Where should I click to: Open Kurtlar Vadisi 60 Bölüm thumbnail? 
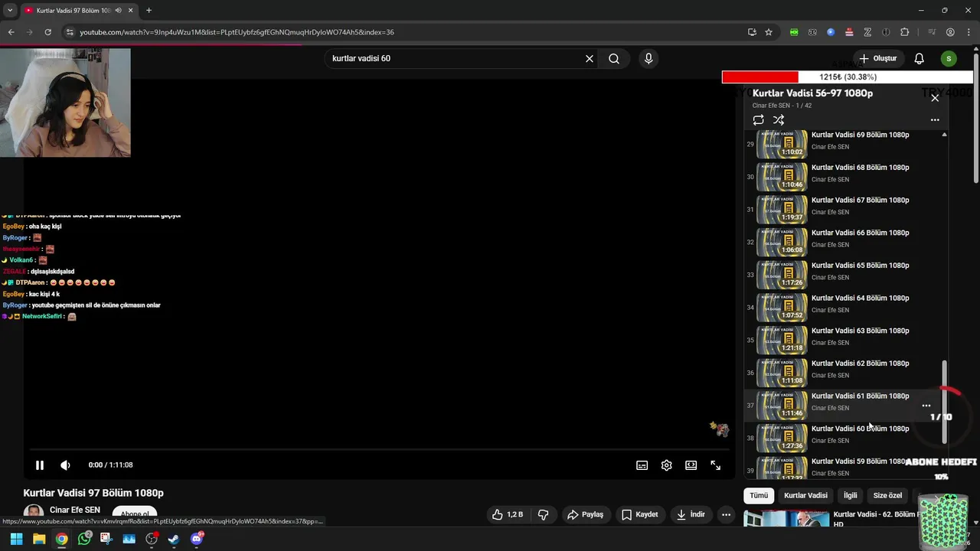coord(782,438)
